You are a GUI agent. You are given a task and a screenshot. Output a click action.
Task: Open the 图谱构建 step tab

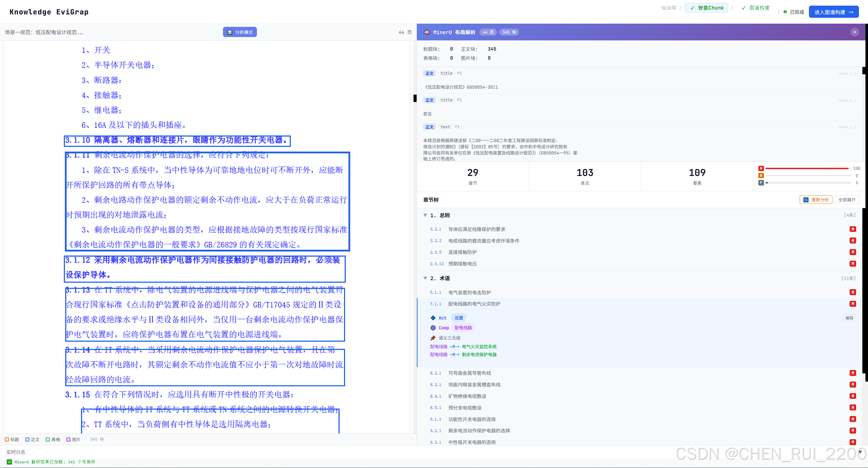click(755, 8)
